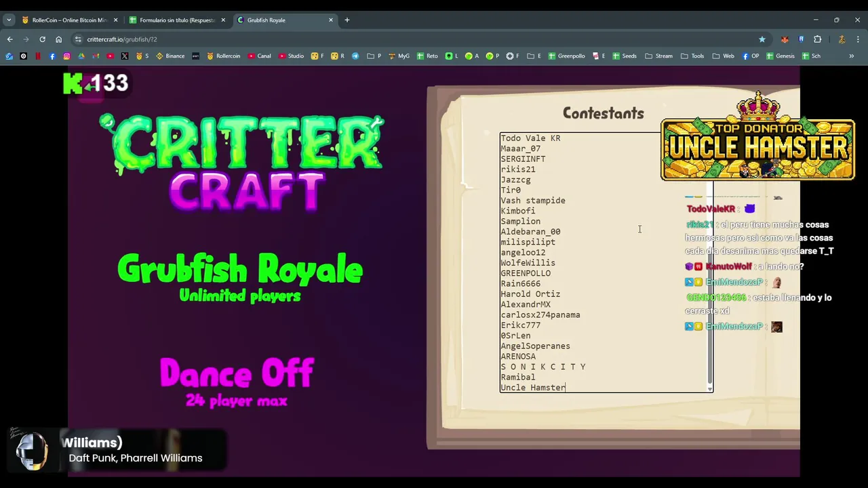Click contestant name "Vash stampide"
The image size is (868, 488).
point(533,201)
